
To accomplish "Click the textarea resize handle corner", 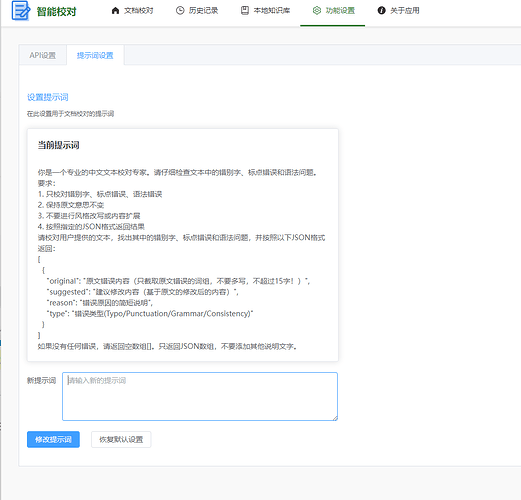I will coord(335,418).
